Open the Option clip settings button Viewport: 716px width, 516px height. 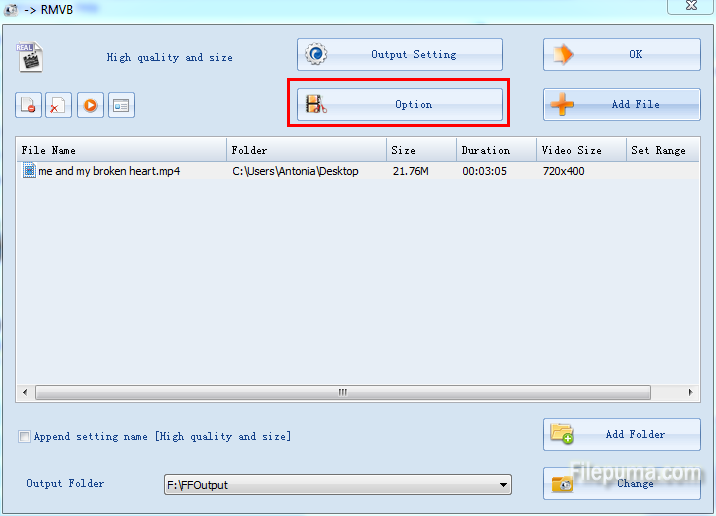(399, 104)
